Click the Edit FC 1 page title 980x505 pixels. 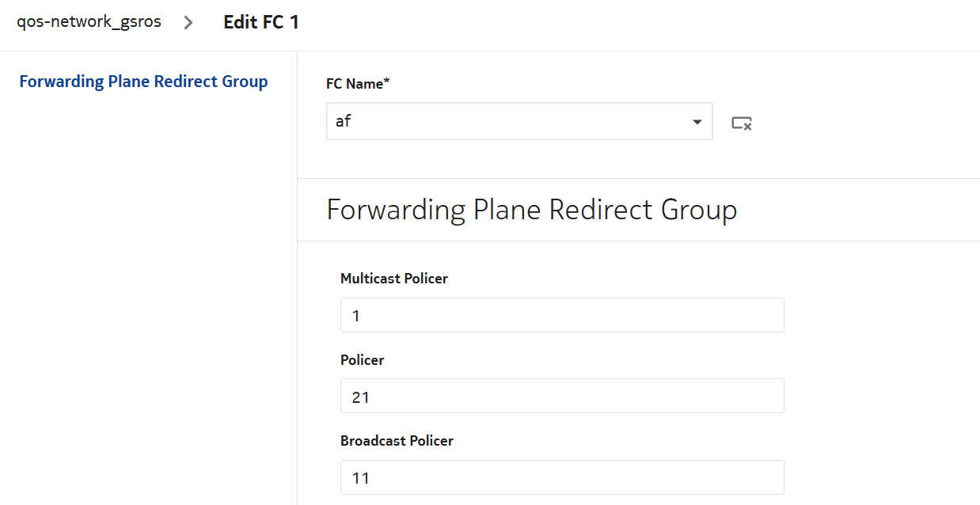point(261,22)
